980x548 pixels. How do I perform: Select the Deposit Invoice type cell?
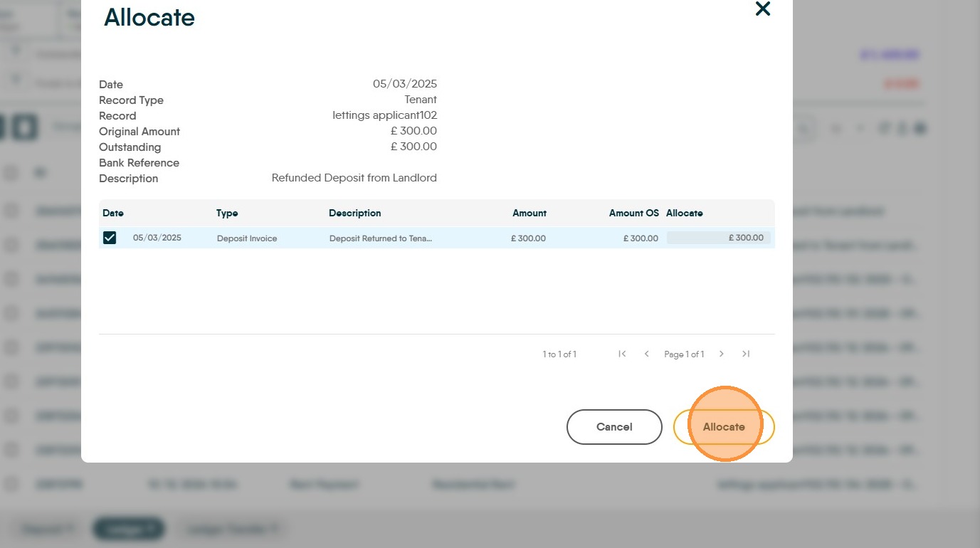(x=247, y=238)
